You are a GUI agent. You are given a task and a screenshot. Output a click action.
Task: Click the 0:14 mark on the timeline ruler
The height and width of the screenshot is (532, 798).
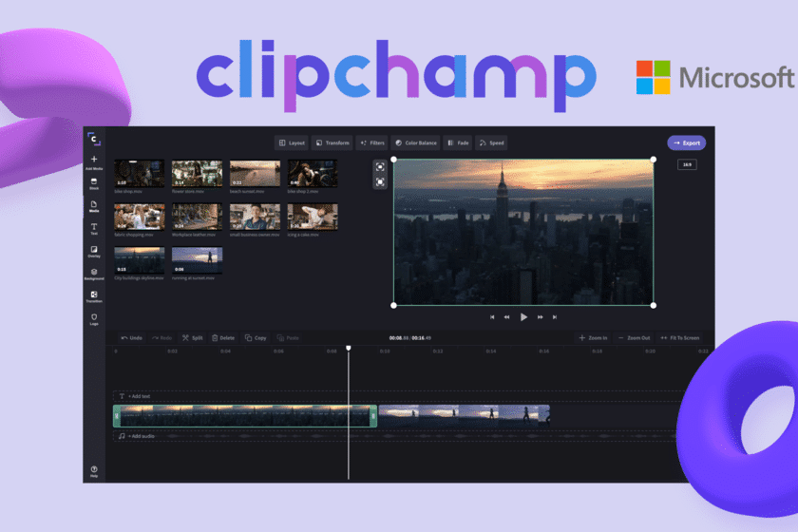click(490, 351)
